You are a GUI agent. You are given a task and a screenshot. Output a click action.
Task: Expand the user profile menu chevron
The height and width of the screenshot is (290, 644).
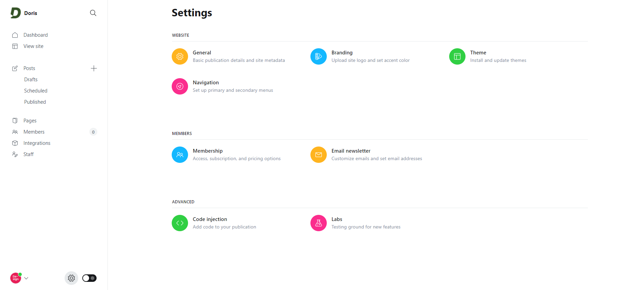click(27, 278)
